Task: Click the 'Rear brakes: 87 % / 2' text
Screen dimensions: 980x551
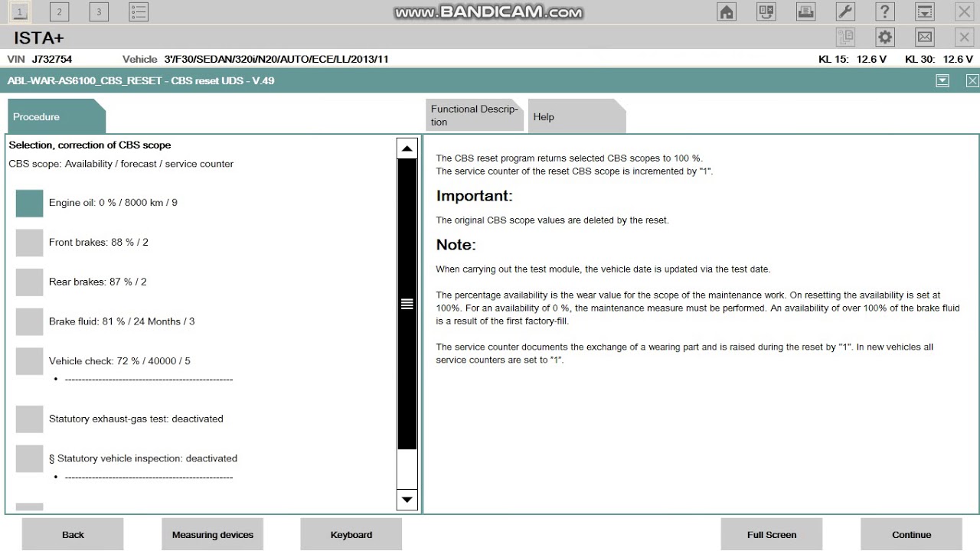Action: click(98, 282)
